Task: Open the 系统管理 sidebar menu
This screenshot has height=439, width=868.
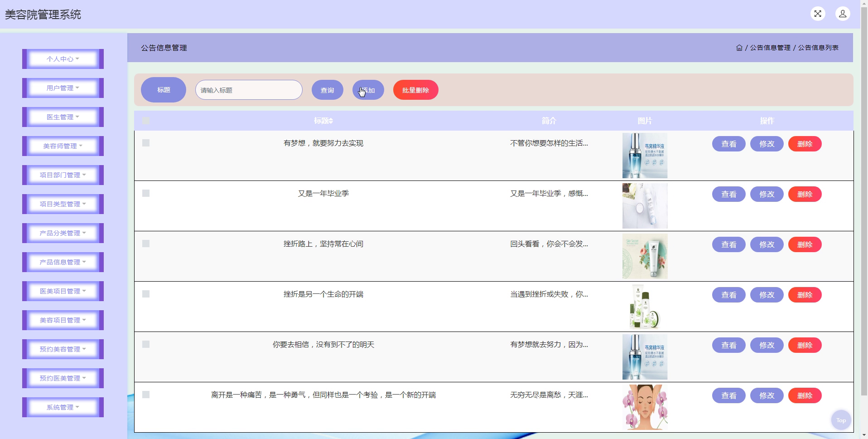Action: click(63, 407)
